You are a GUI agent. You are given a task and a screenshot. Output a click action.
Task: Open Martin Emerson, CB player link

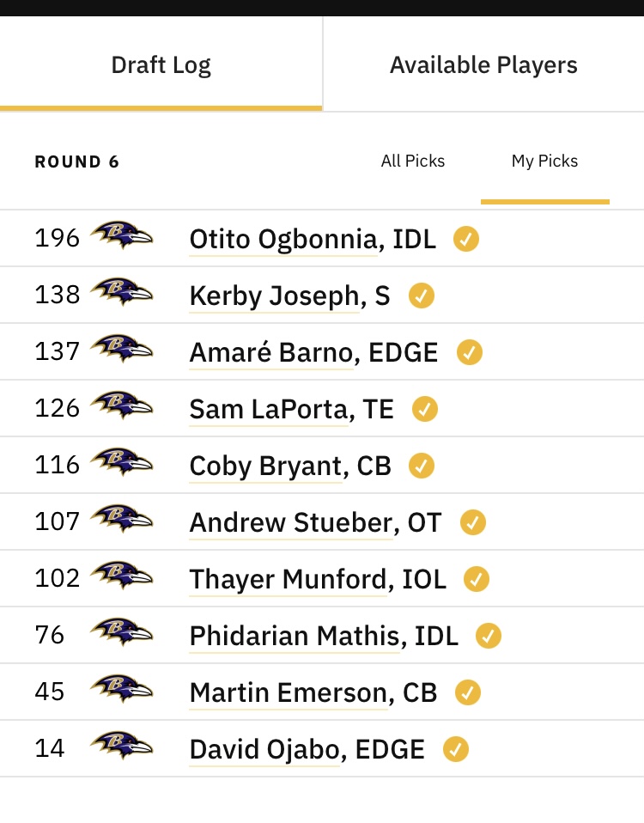(313, 692)
